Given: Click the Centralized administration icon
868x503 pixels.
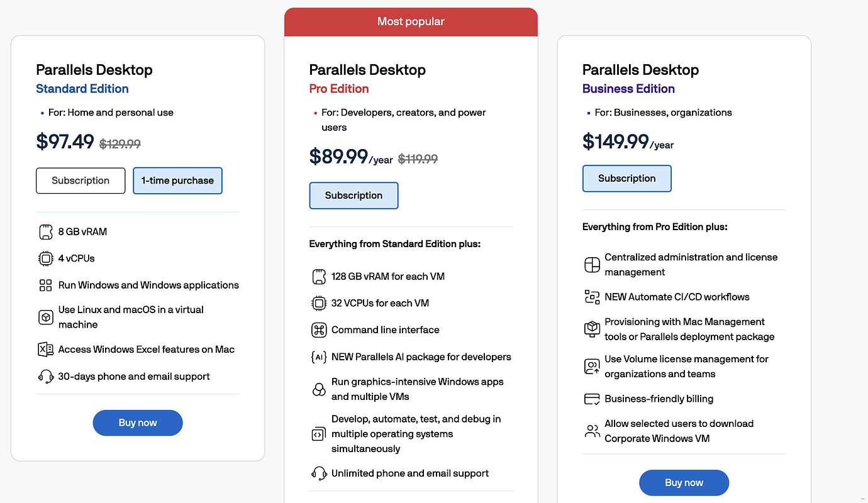Looking at the screenshot, I should 592,265.
